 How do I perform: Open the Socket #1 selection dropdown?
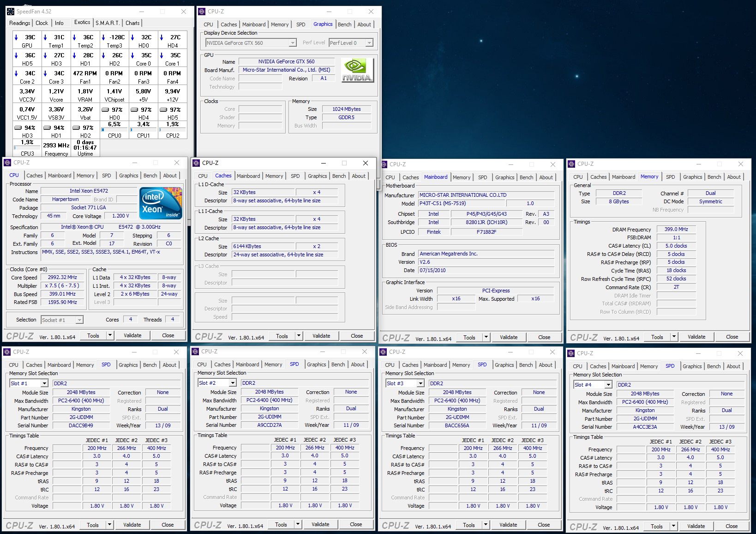pos(79,320)
